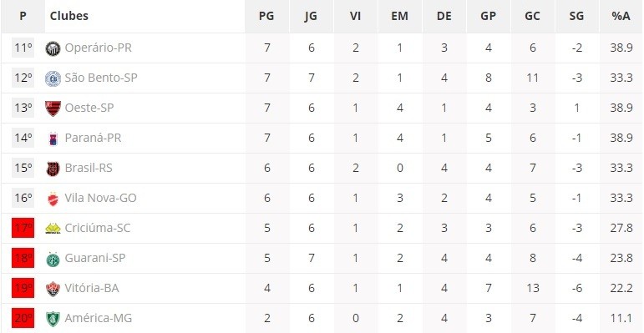The image size is (644, 333).
Task: Click the red 20º position badge
Action: point(23,318)
